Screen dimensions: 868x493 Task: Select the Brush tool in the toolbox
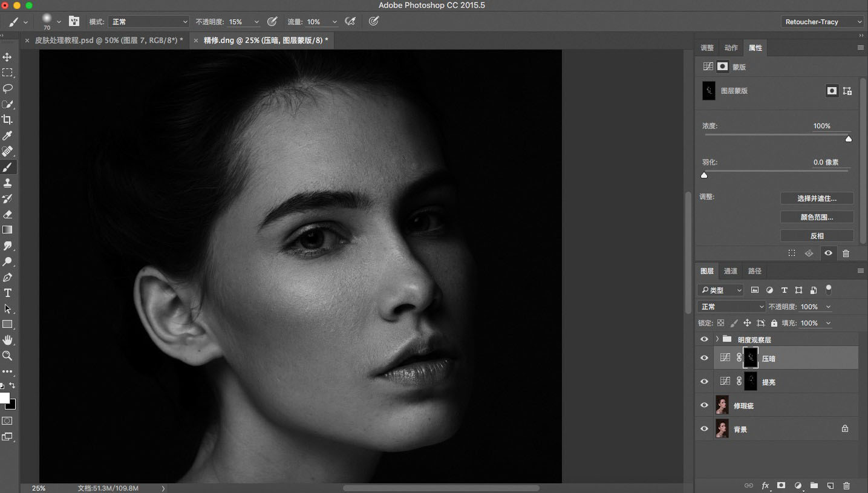(x=7, y=167)
